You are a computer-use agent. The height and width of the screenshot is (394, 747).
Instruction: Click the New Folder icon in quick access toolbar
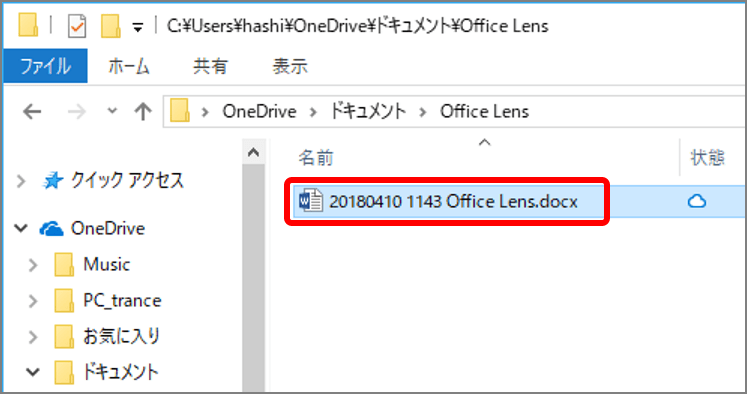coord(111,26)
